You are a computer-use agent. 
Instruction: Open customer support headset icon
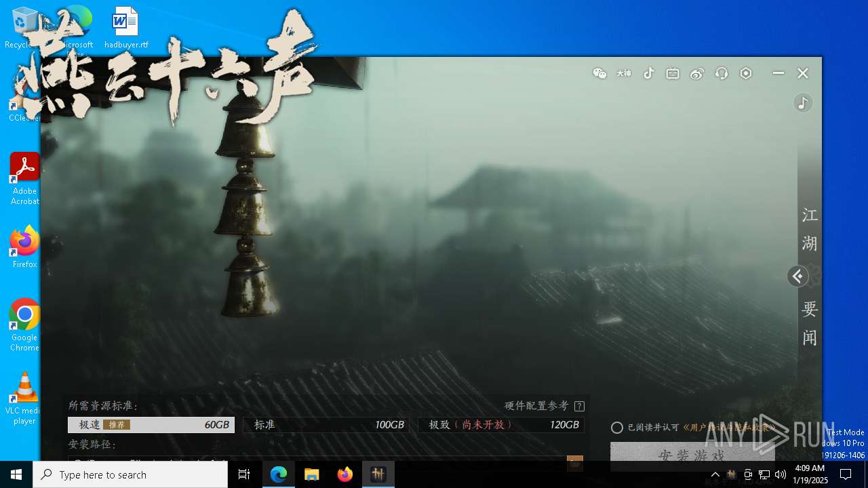722,73
